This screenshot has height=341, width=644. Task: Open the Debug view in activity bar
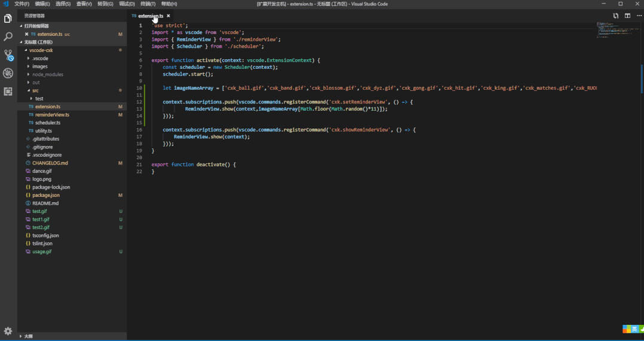[x=8, y=73]
